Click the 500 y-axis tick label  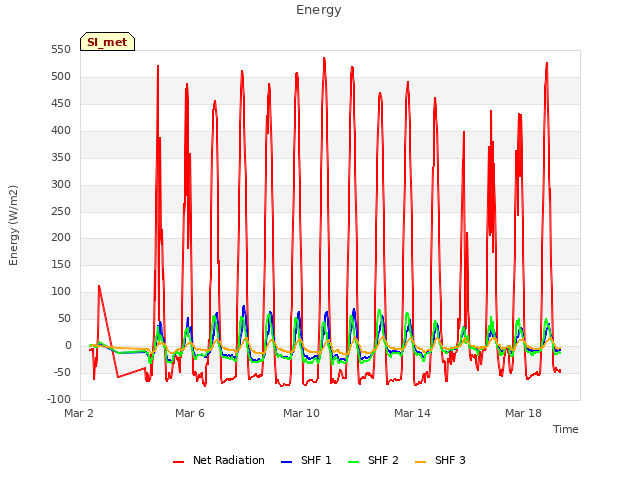coord(61,77)
